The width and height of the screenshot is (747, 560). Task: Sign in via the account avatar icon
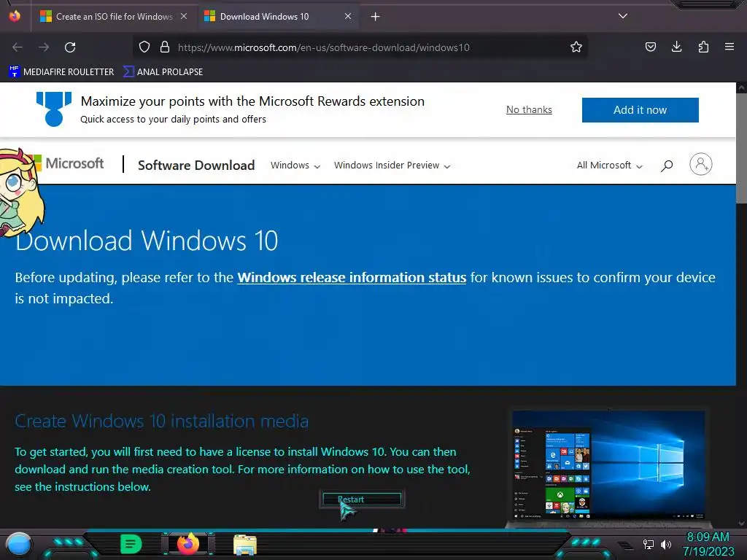tap(701, 164)
